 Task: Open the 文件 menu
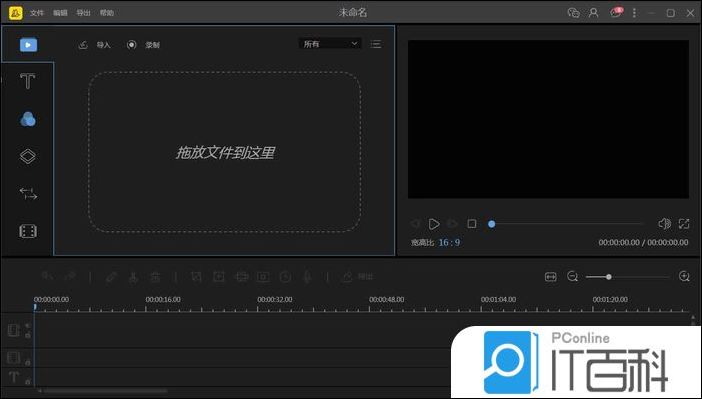tap(37, 13)
